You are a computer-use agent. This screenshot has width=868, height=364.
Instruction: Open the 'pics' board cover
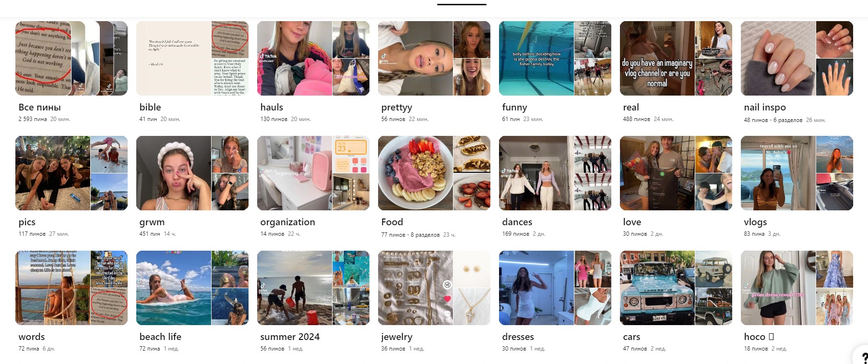(x=71, y=173)
